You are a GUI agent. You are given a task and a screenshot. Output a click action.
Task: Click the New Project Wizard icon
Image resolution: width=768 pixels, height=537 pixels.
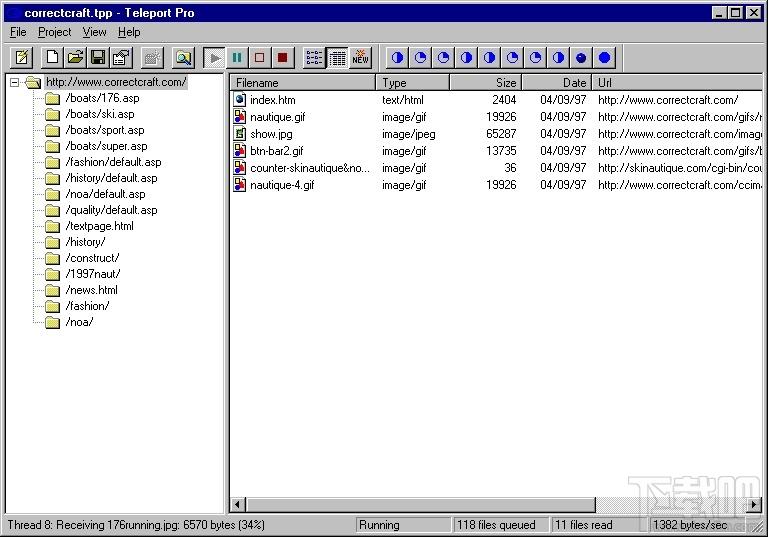click(21, 58)
